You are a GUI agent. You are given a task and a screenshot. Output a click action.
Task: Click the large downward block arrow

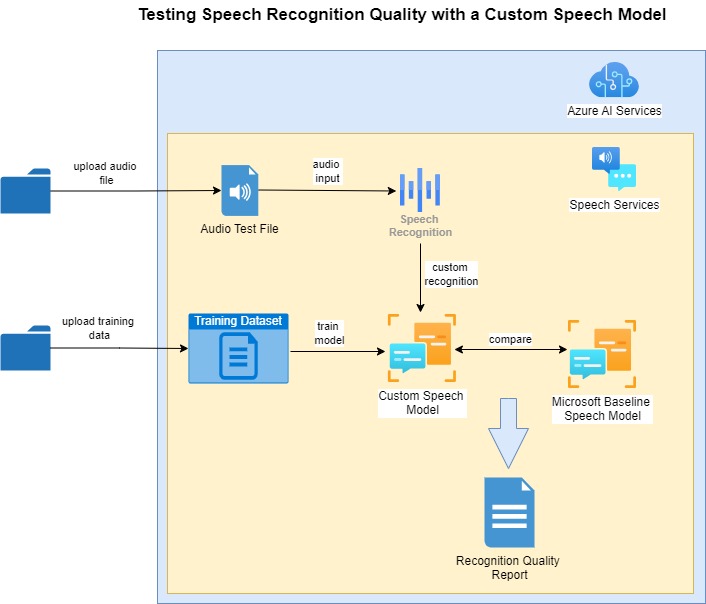[508, 432]
